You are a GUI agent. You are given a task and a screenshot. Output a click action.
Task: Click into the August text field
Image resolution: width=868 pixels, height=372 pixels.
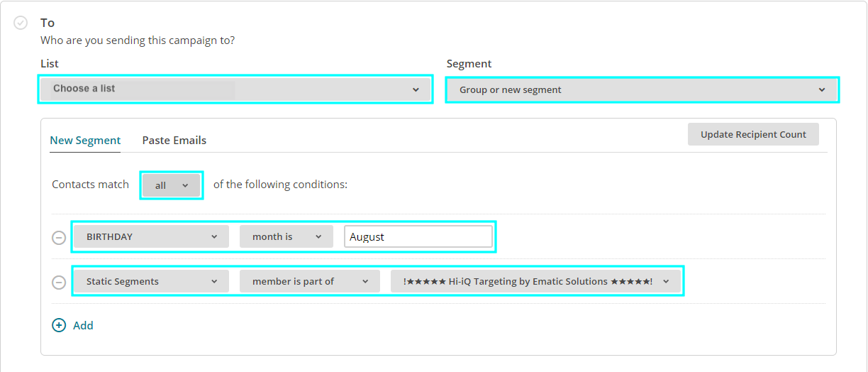418,237
